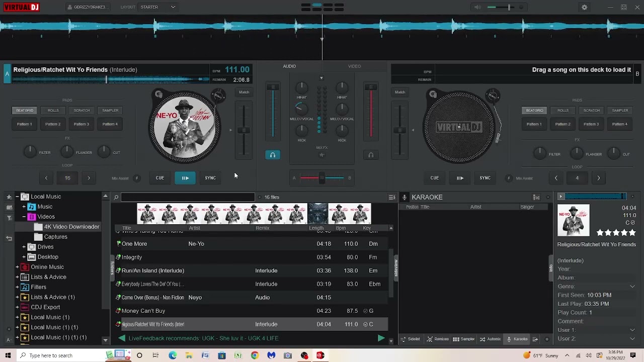Open the Sampler sideview tab

click(x=463, y=339)
